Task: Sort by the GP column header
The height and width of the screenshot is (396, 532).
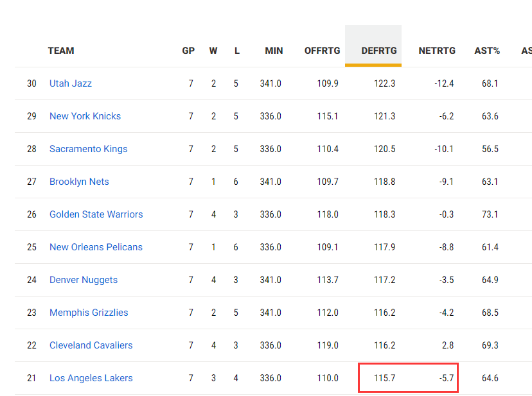Action: coord(188,51)
